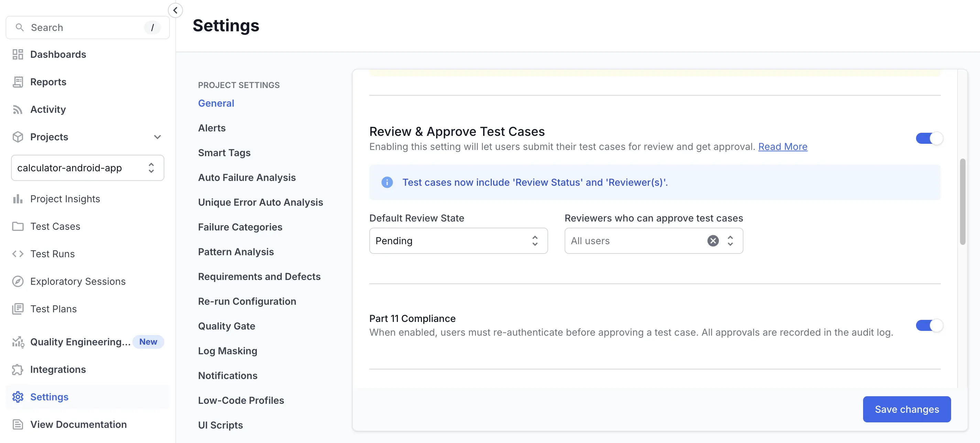Screen dimensions: 980x443
Task: Go to Activity
Action: pyautogui.click(x=48, y=109)
